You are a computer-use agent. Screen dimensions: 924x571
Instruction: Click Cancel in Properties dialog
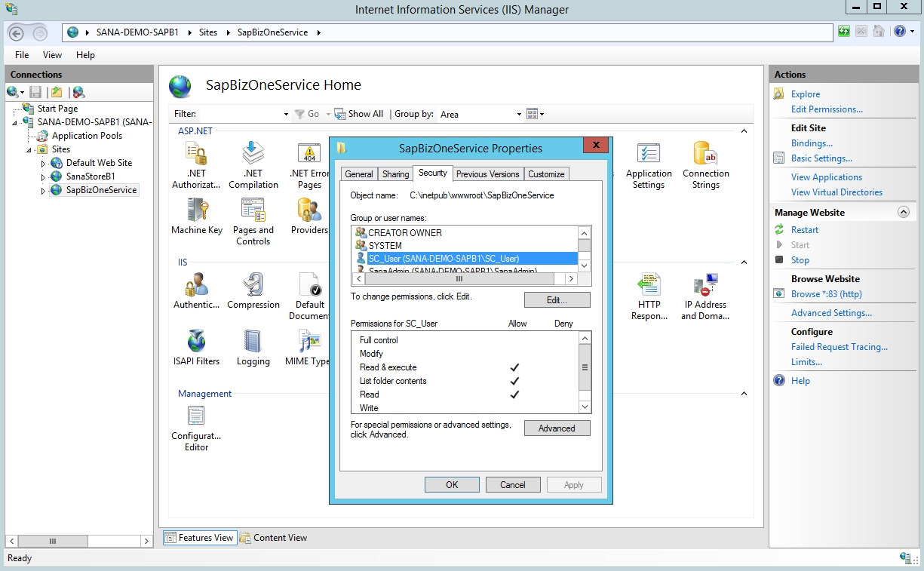click(513, 485)
